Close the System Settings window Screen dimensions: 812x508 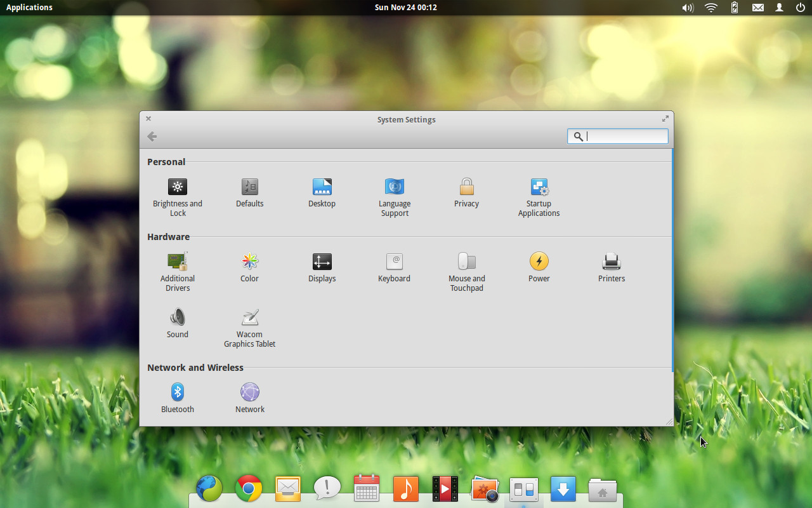click(148, 119)
